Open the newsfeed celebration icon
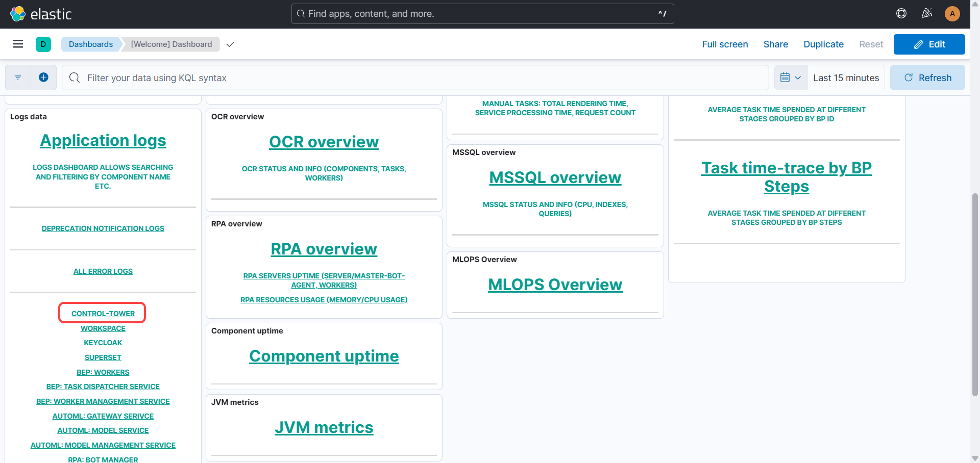The height and width of the screenshot is (463, 980). click(x=927, y=14)
